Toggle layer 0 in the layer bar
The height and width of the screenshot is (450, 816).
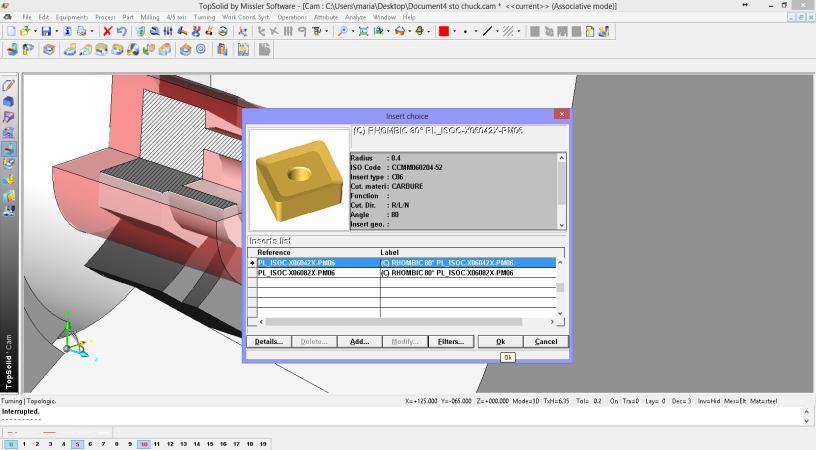click(11, 444)
